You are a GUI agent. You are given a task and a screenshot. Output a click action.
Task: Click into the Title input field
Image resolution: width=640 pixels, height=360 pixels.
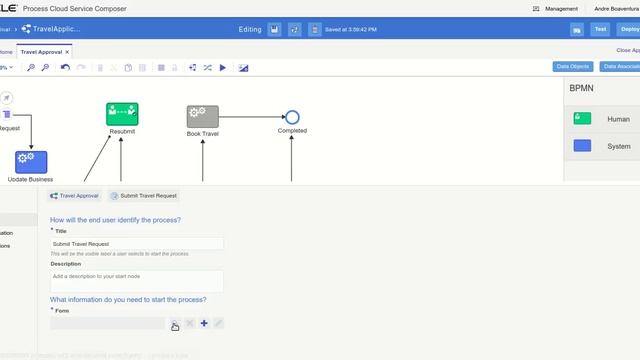[137, 244]
